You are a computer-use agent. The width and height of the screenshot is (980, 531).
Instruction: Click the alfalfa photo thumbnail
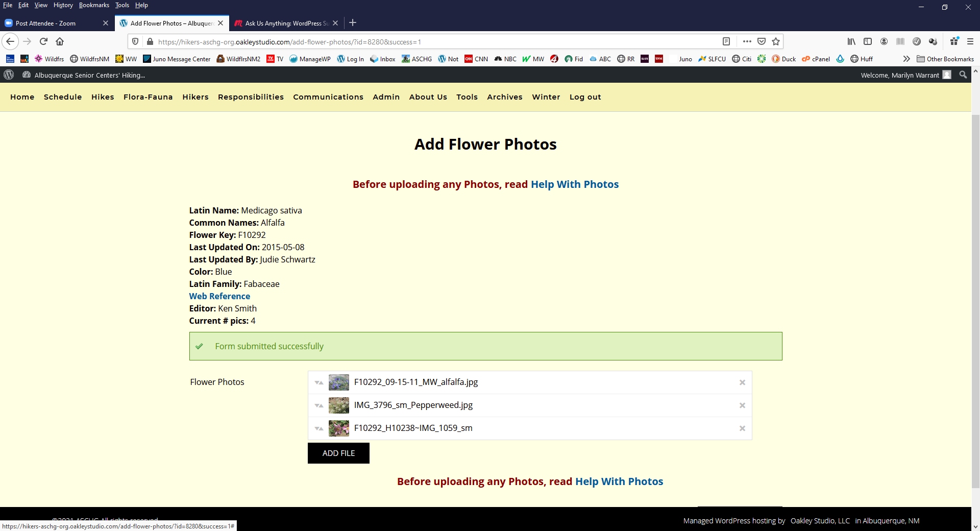pos(339,382)
